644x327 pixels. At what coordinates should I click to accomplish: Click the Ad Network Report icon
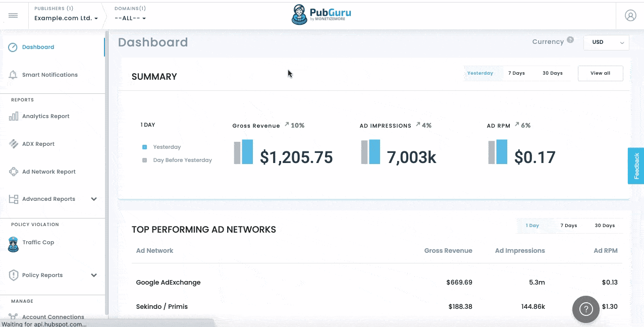(x=14, y=172)
